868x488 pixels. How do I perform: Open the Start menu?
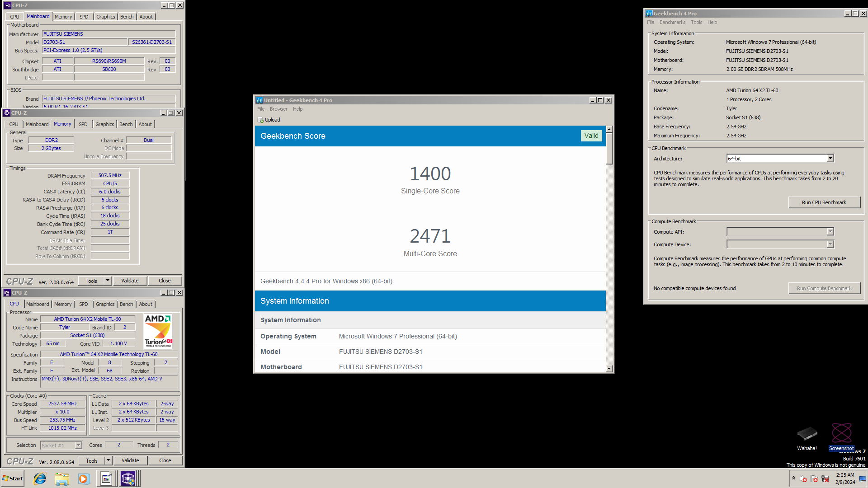(x=13, y=479)
